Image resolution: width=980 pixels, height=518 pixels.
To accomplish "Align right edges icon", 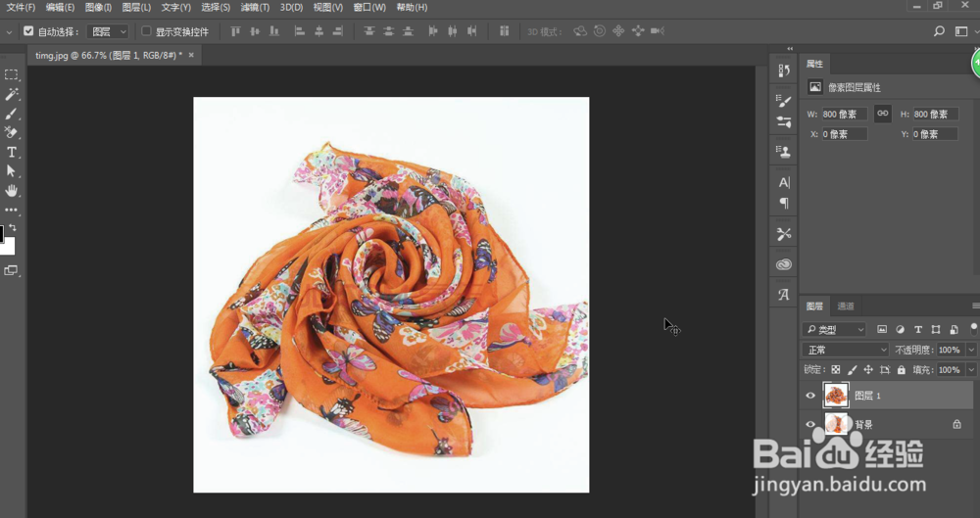I will click(337, 31).
